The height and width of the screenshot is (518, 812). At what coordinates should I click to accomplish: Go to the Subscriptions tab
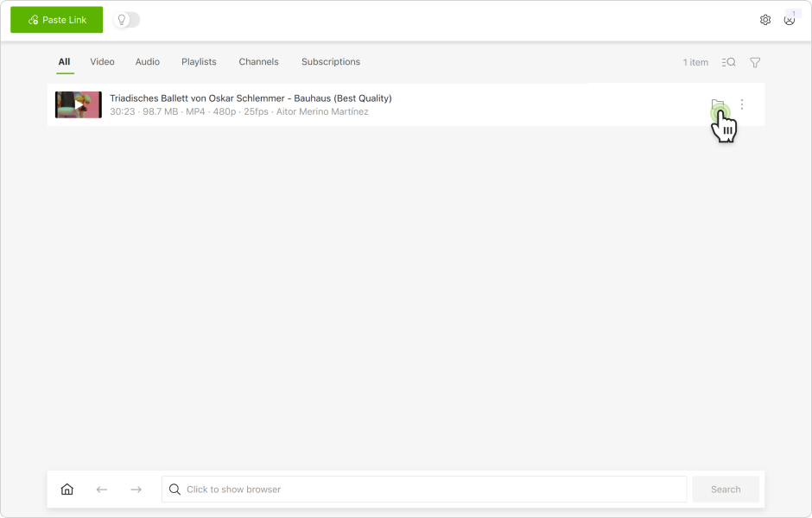(x=331, y=61)
